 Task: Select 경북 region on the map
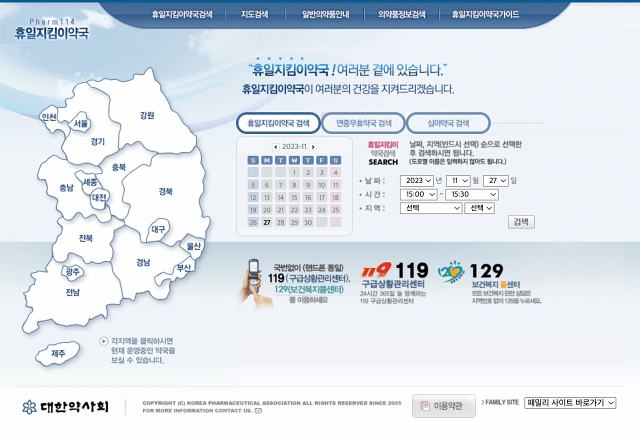[166, 191]
